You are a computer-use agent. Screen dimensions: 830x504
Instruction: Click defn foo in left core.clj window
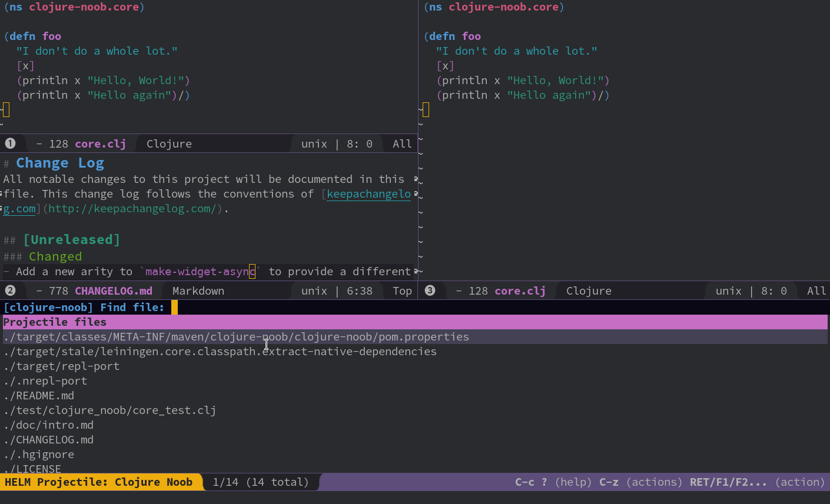point(35,36)
